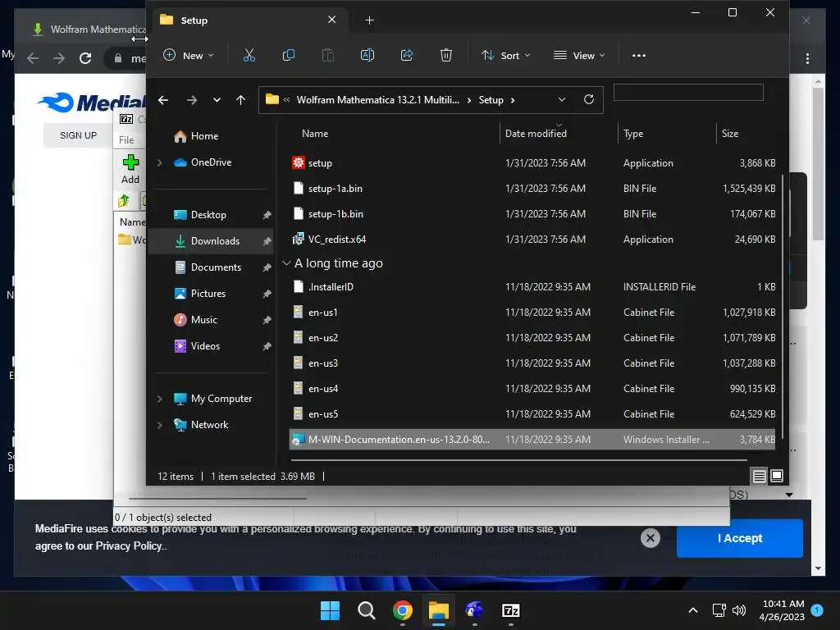Open the Sort dropdown
Screen dimensions: 840x630
505,55
